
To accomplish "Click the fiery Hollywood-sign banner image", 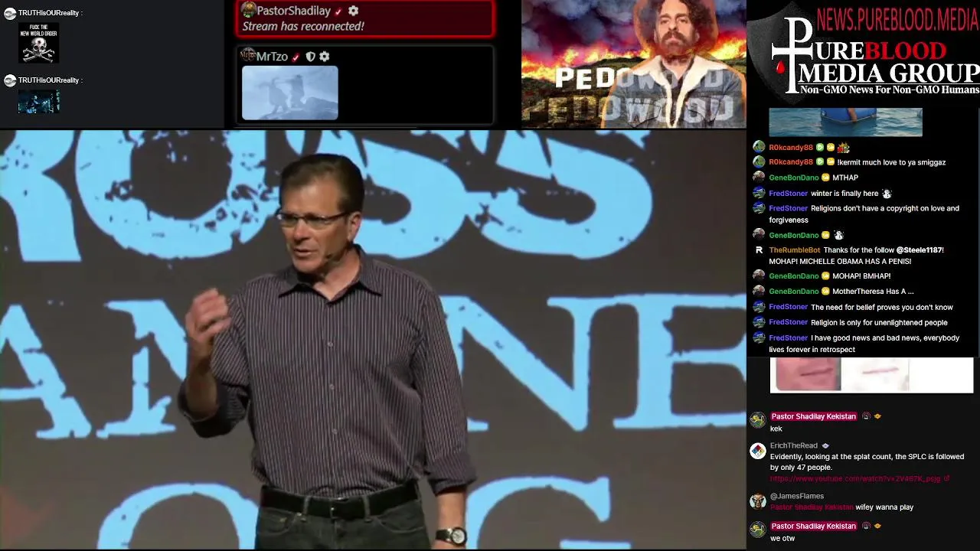I will click(634, 64).
